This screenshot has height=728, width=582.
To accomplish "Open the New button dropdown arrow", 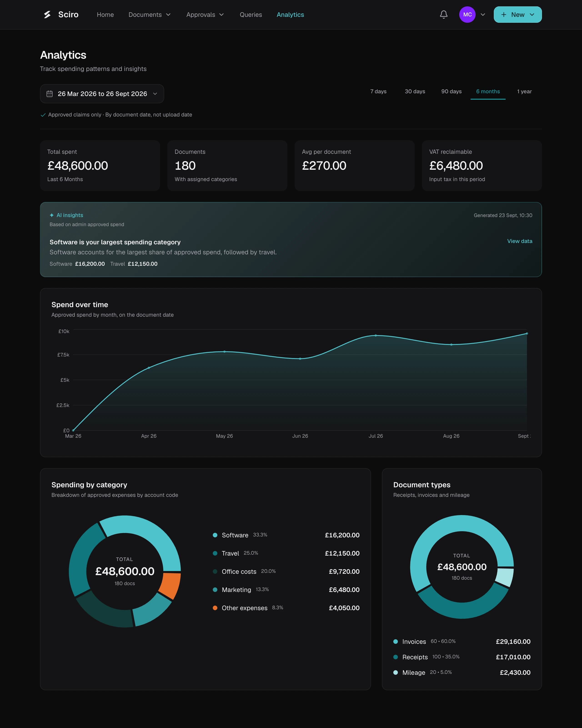I will (x=532, y=15).
